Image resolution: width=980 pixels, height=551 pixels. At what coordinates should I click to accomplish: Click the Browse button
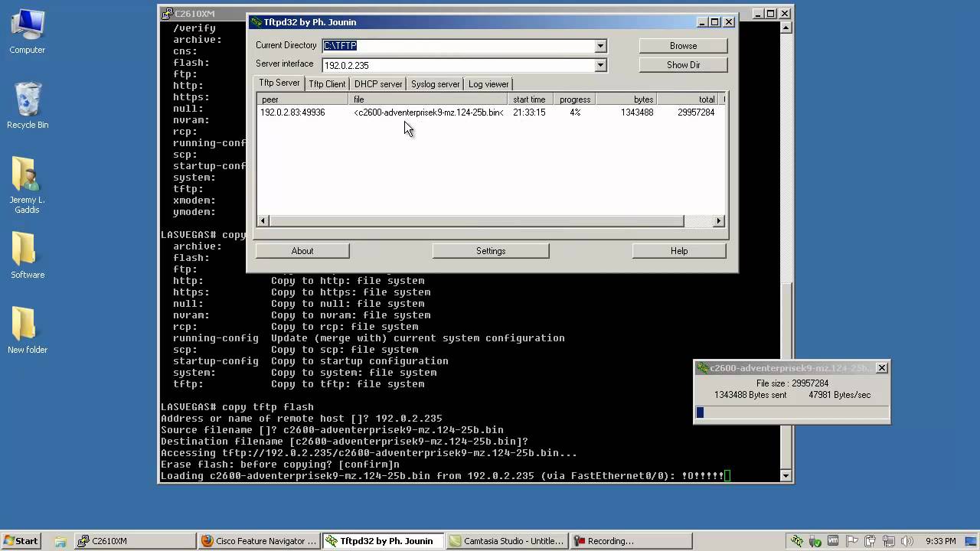pyautogui.click(x=683, y=46)
